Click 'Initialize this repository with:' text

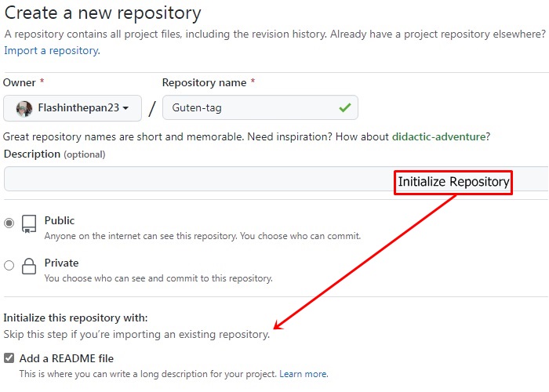coord(75,318)
